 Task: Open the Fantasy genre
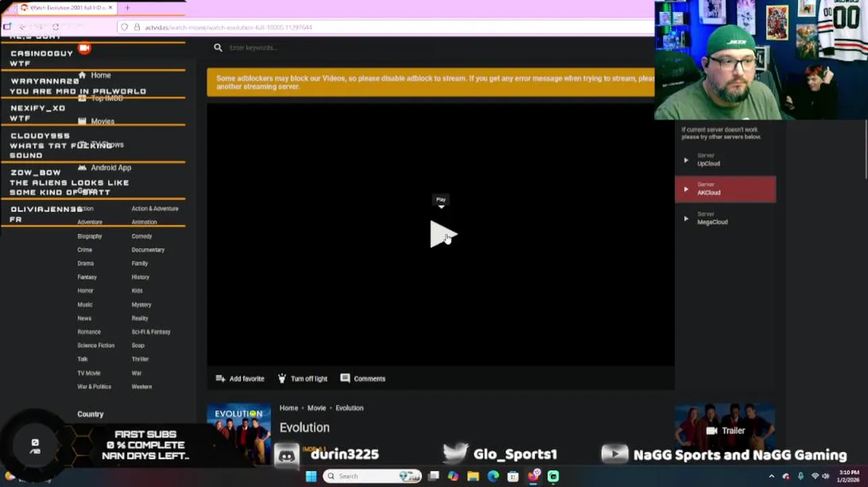[87, 277]
